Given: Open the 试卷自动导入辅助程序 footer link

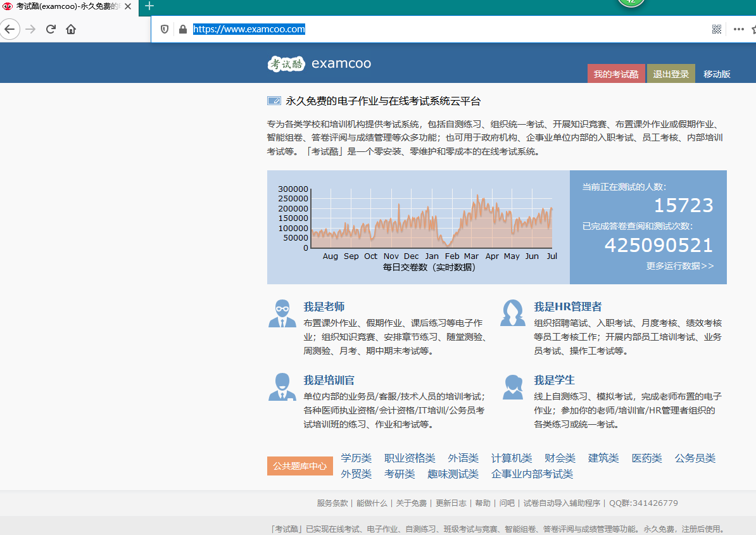Looking at the screenshot, I should point(562,503).
